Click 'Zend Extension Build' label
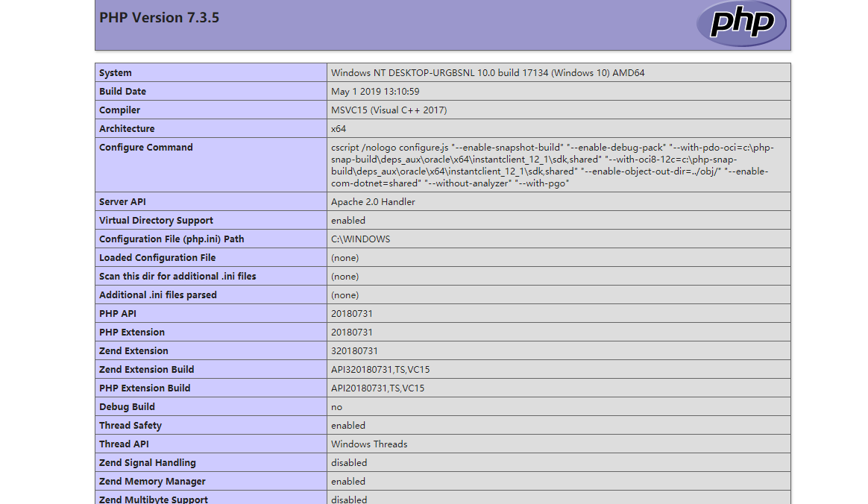 [x=147, y=370]
